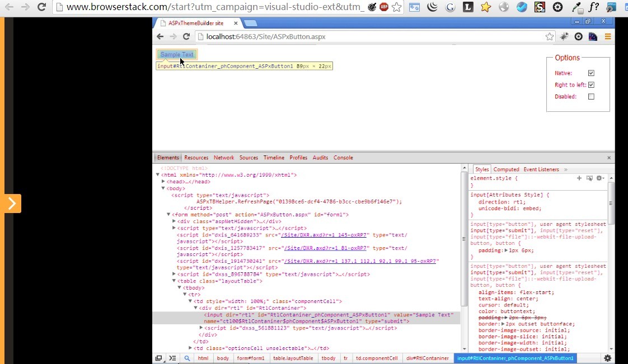Viewport: 628px width, 364px height.
Task: Open Styles pane gear dropdown
Action: coord(600,178)
